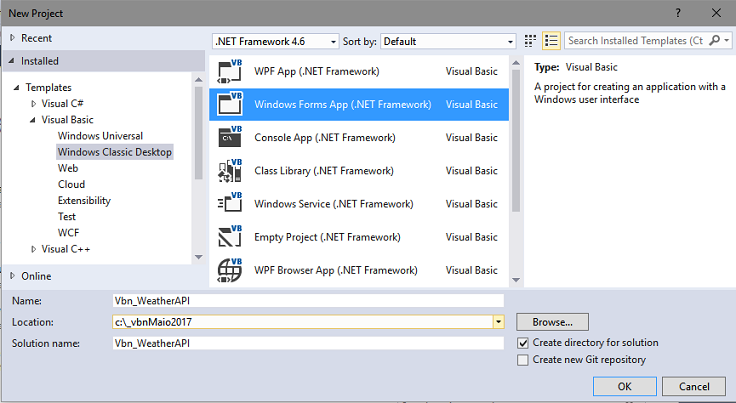Select the Extensibility category
This screenshot has height=403, width=736.
[x=84, y=200]
